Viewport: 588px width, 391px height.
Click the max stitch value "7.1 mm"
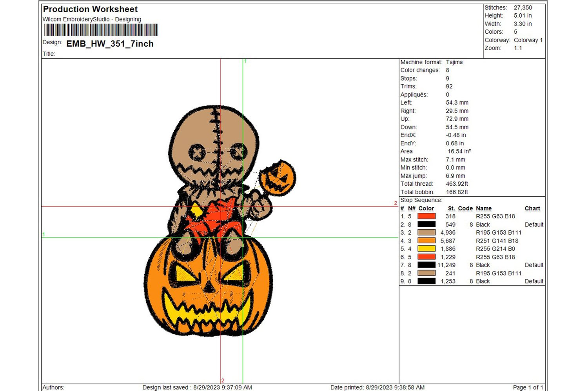pyautogui.click(x=456, y=159)
